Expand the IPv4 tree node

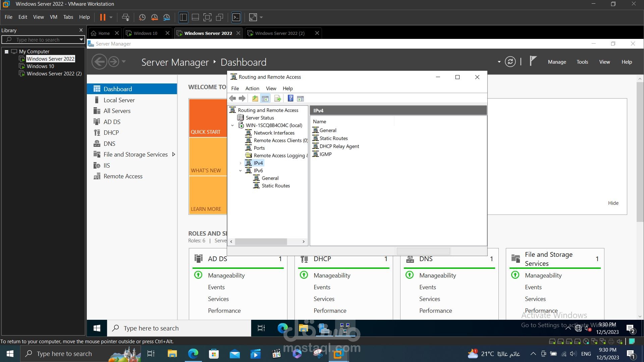coord(240,163)
